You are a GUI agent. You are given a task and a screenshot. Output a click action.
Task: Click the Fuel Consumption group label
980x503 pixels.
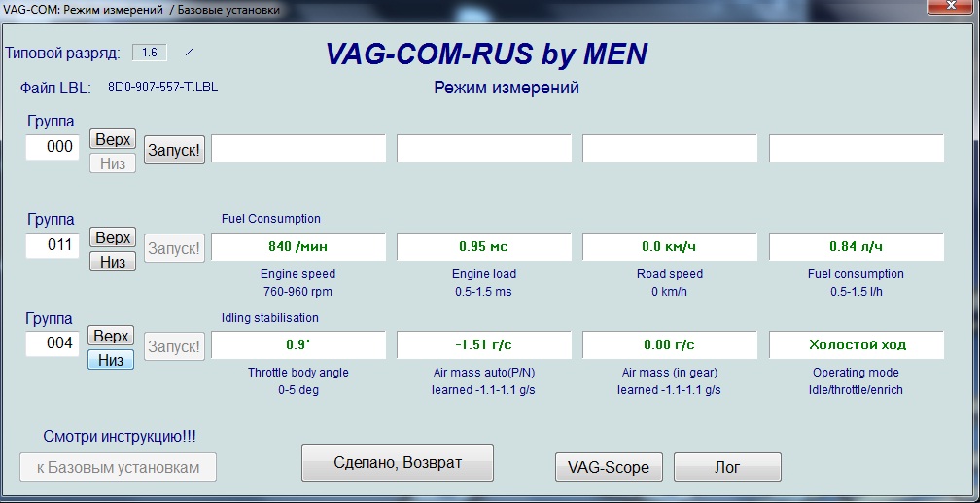coord(271,218)
